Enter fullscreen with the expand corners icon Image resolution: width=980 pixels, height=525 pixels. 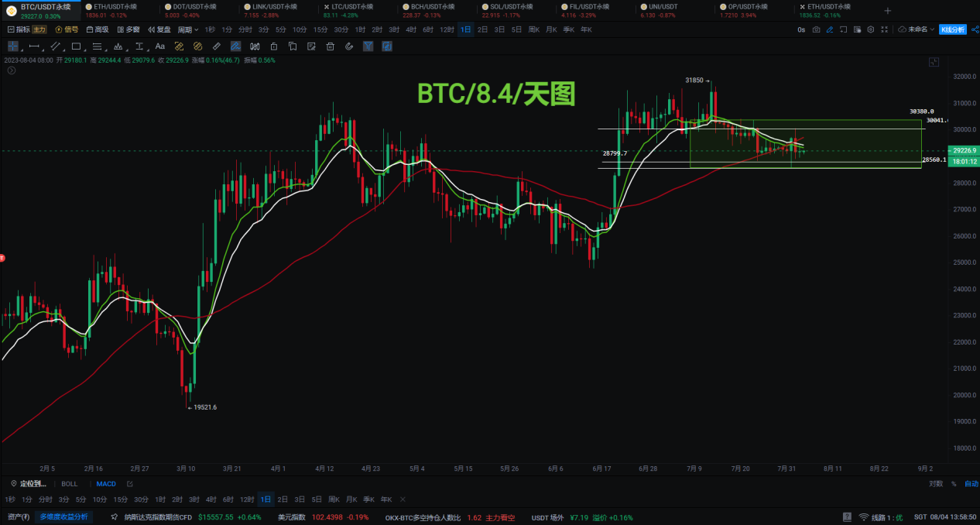point(885,29)
